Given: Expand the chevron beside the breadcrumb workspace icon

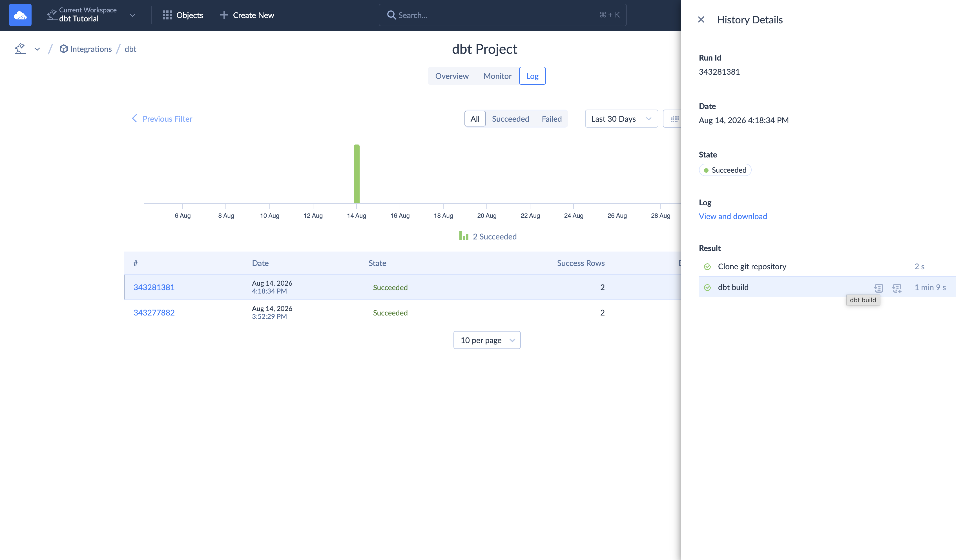Looking at the screenshot, I should (37, 49).
